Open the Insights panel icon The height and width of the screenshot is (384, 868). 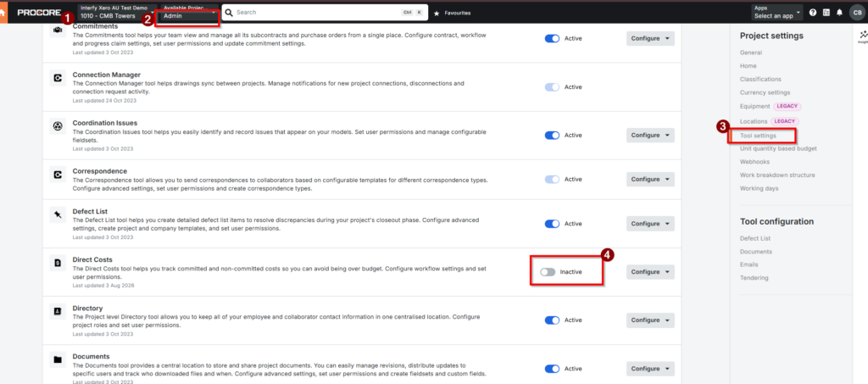pos(863,36)
